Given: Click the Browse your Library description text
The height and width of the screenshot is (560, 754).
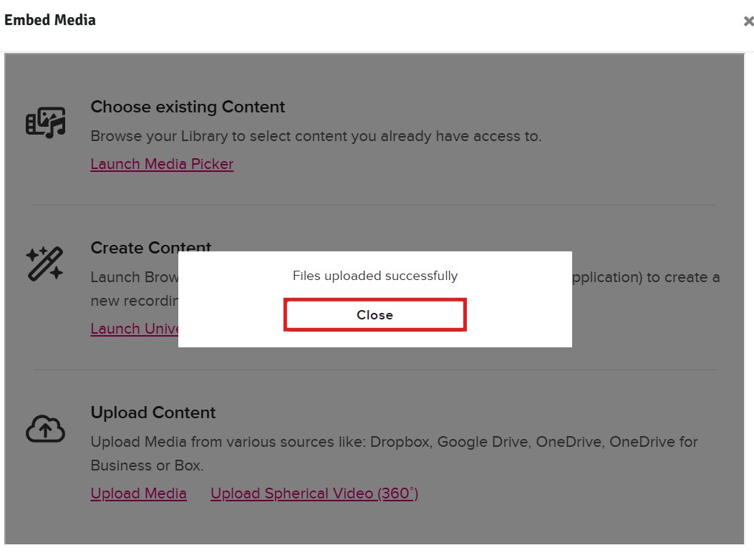Looking at the screenshot, I should point(316,136).
